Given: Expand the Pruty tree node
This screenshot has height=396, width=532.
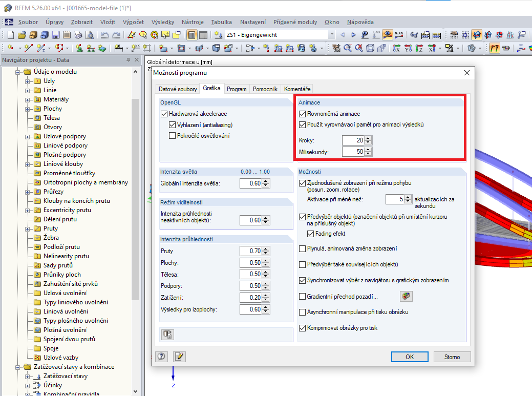Looking at the screenshot, I should click(x=28, y=229).
